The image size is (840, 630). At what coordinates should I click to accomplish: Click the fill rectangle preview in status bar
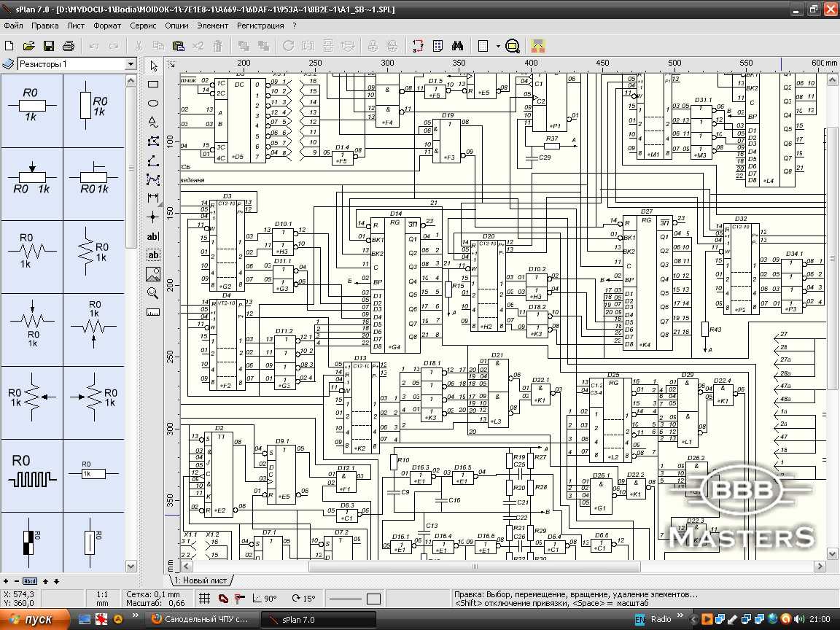(x=373, y=599)
